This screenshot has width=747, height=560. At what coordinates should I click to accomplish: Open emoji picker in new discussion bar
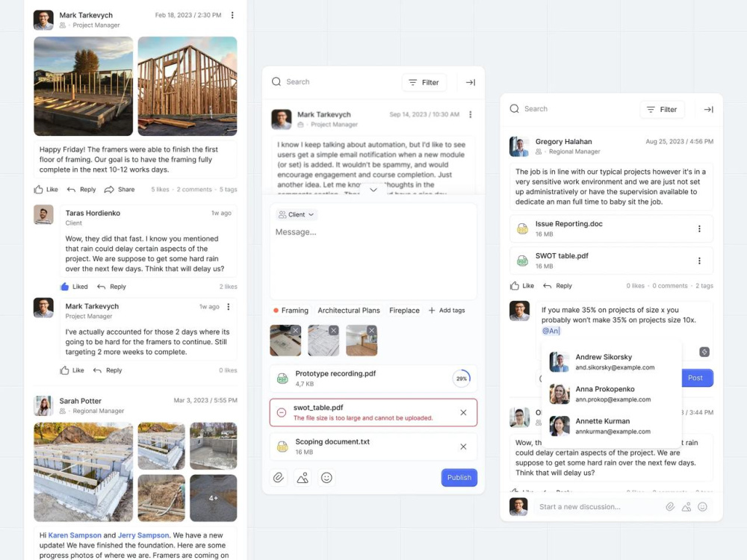point(703,507)
